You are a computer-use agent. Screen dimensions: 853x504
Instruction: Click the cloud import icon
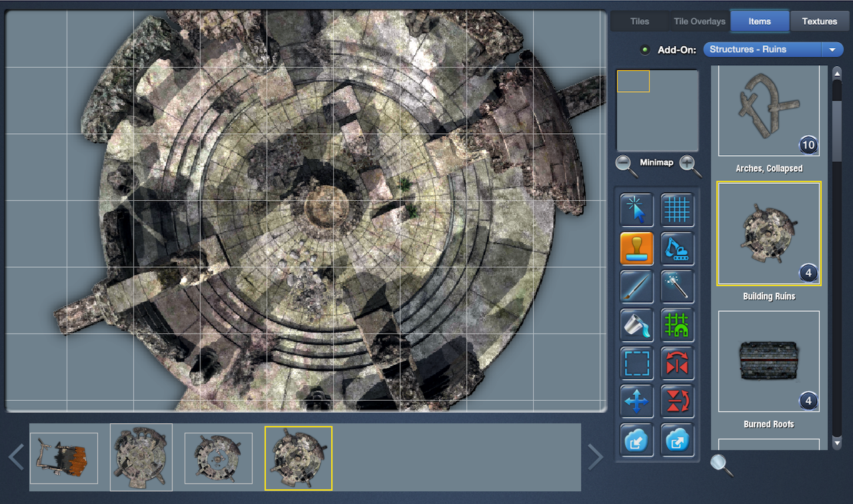coord(636,440)
